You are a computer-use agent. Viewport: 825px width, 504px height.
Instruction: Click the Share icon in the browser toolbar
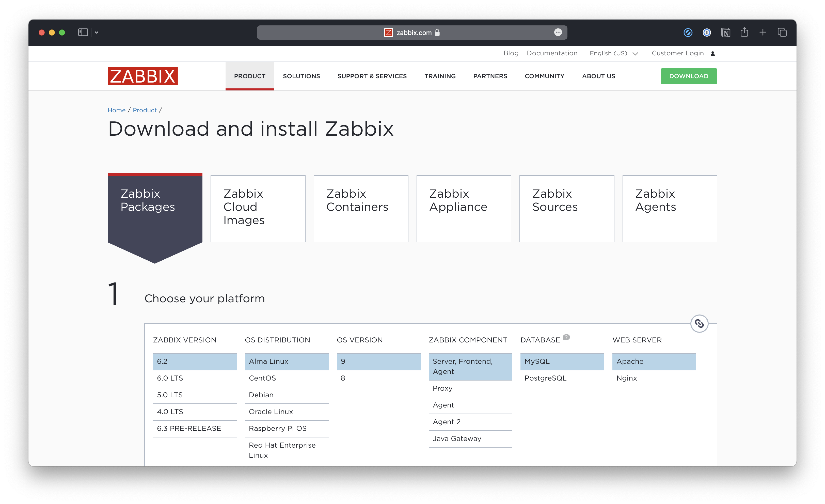click(744, 32)
